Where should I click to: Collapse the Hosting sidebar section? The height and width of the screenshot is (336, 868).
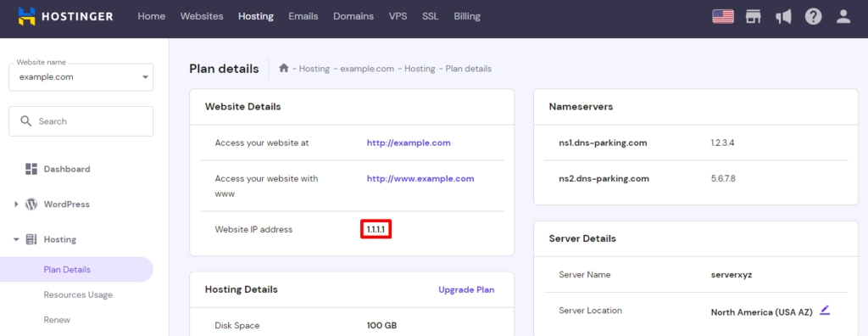17,240
